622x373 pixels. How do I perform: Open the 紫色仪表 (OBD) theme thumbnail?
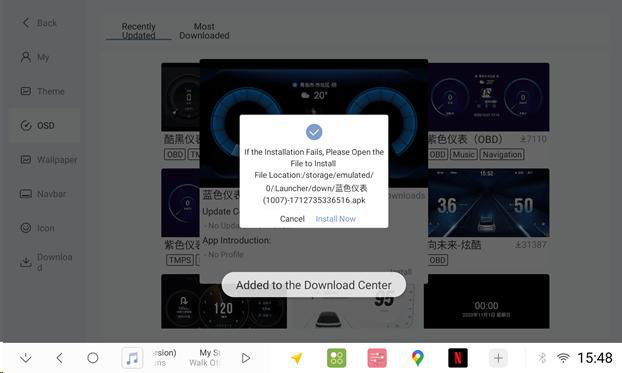pyautogui.click(x=489, y=97)
